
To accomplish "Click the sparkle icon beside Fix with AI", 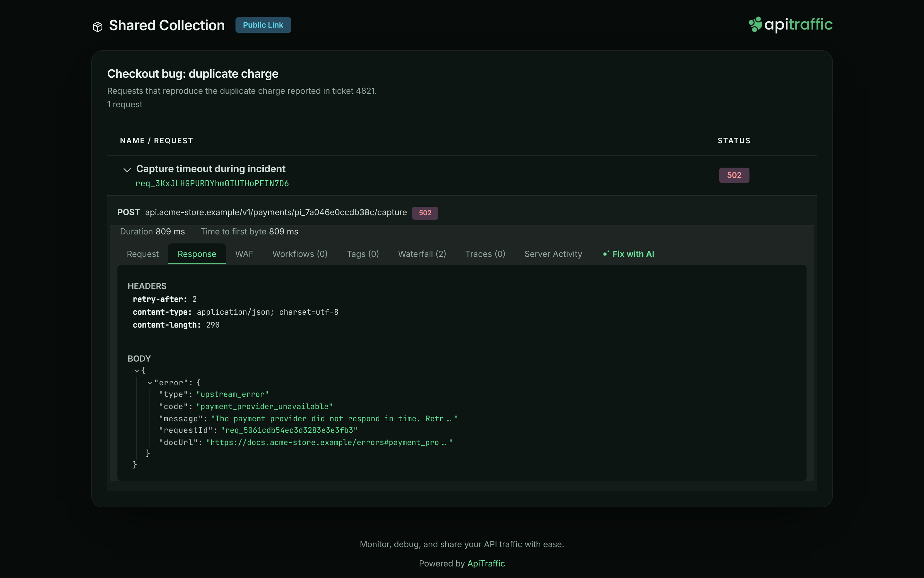I will 605,254.
